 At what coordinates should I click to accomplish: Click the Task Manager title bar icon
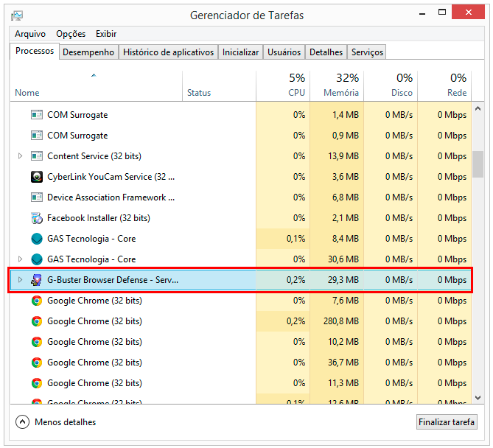click(x=17, y=15)
